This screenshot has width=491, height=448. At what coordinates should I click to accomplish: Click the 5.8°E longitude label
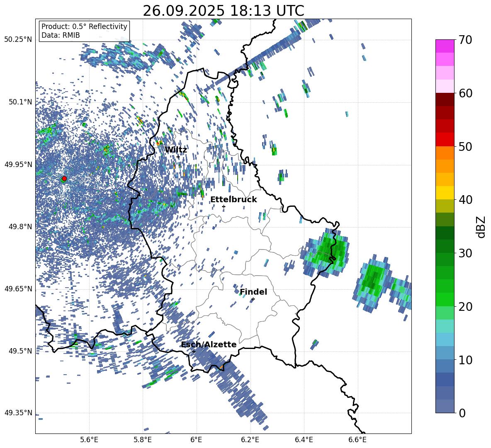[x=143, y=440]
